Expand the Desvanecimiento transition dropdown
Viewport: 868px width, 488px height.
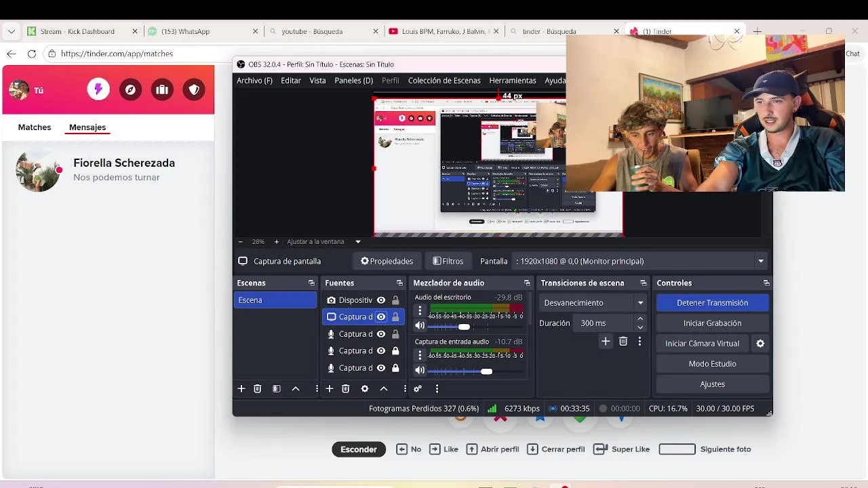point(640,303)
